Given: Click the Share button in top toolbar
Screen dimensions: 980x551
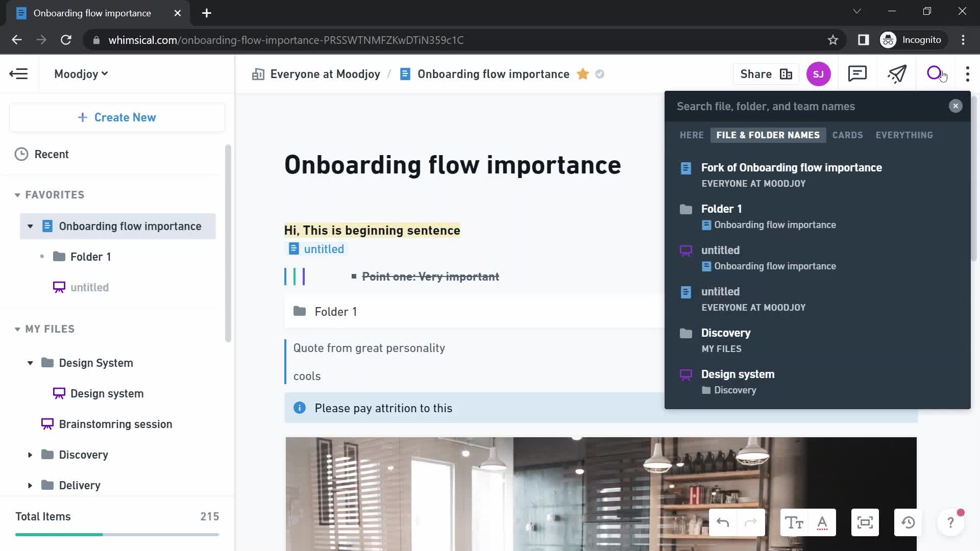Looking at the screenshot, I should pyautogui.click(x=756, y=74).
